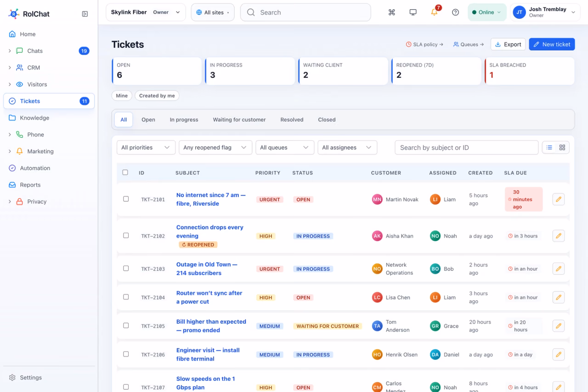Click the monitor screen icon in header
Screen dimensions: 588x392
click(413, 12)
